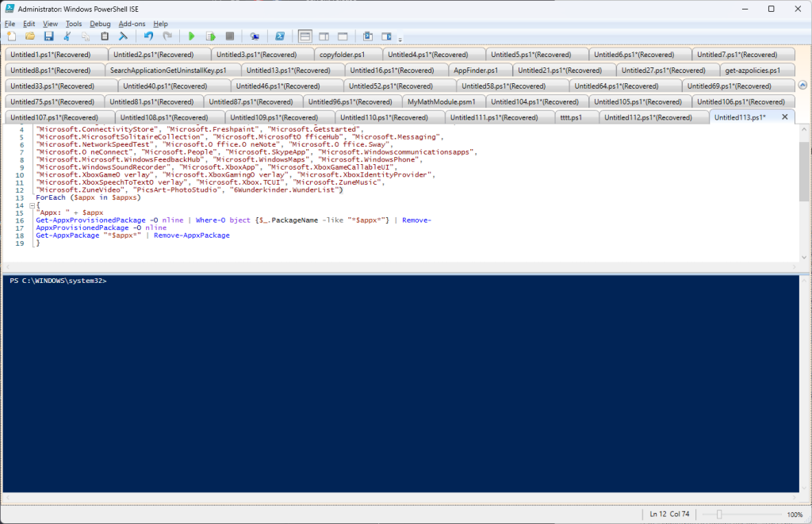
Task: Click the Run Selection icon
Action: point(211,36)
